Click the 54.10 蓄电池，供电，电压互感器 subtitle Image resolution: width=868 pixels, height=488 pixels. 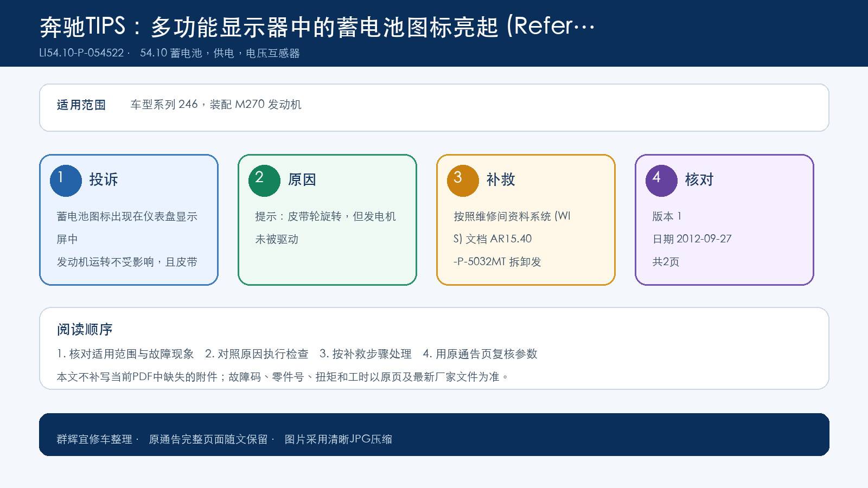tap(220, 53)
